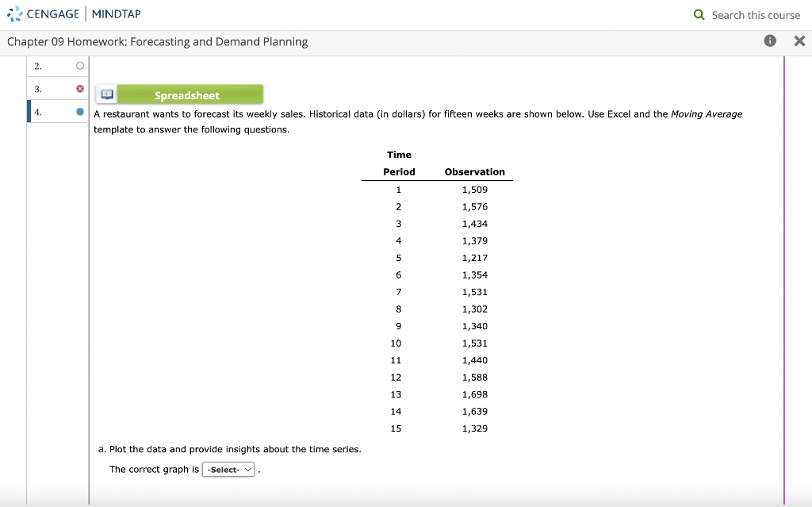The width and height of the screenshot is (812, 507).
Task: Click the MindTap logo text
Action: pos(117,13)
